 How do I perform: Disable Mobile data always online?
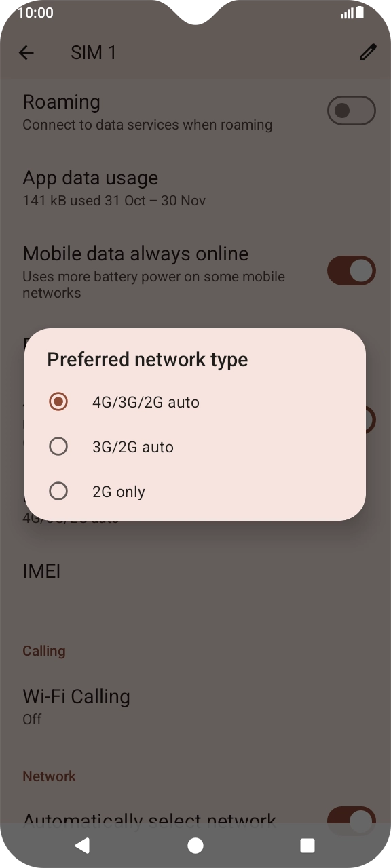click(351, 271)
